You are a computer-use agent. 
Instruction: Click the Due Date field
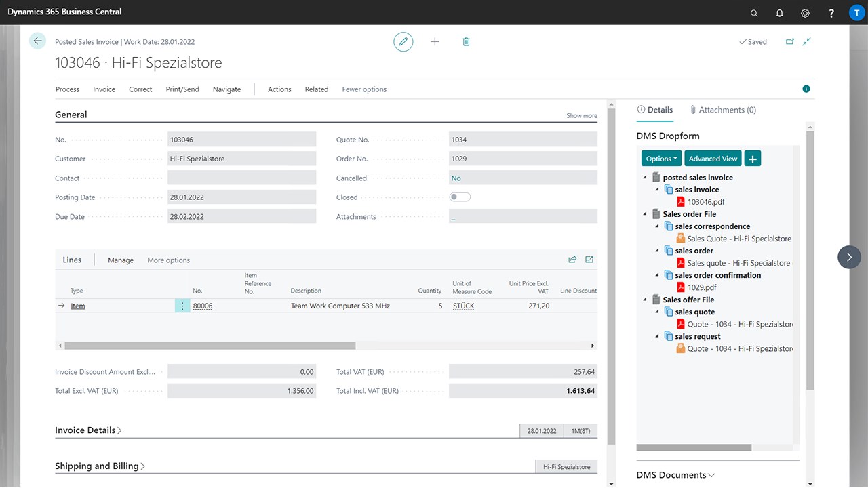(241, 216)
